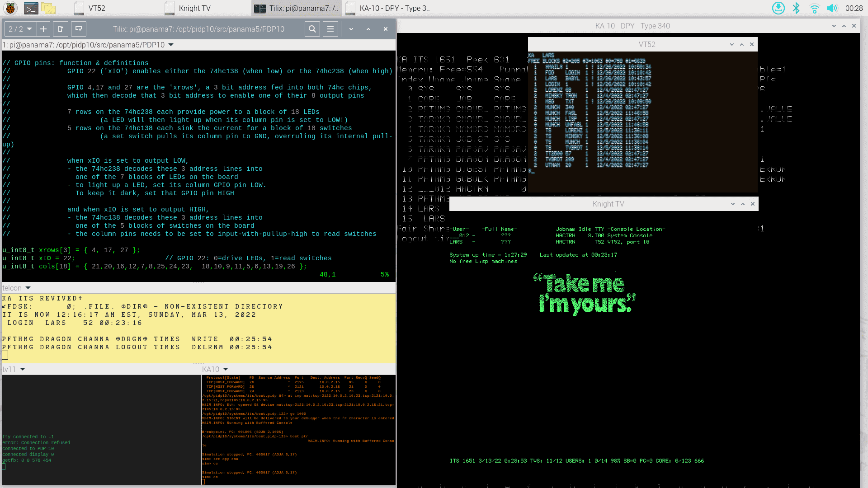The height and width of the screenshot is (488, 868).
Task: Add terminal to the right in Tilix
Action: pyautogui.click(x=61, y=29)
